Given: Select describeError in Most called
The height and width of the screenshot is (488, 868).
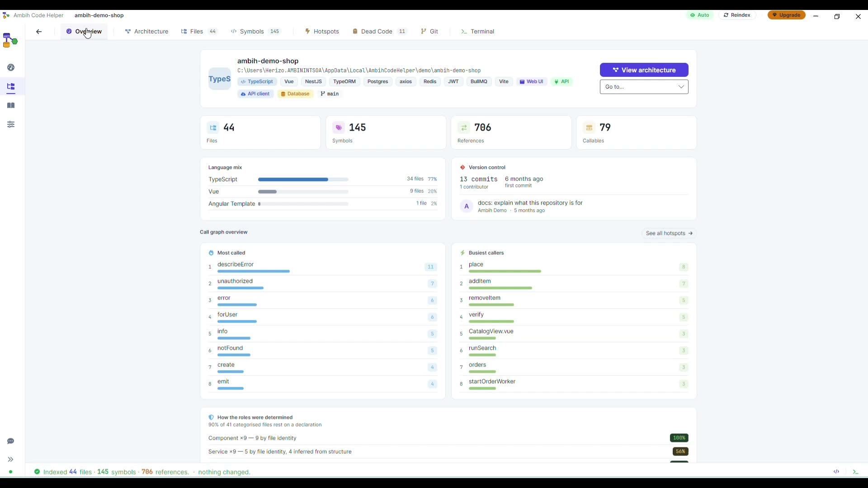Looking at the screenshot, I should click(323, 267).
